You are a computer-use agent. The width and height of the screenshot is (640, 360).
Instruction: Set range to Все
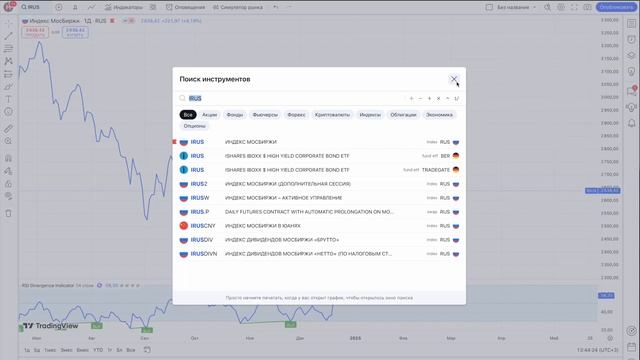(131, 350)
